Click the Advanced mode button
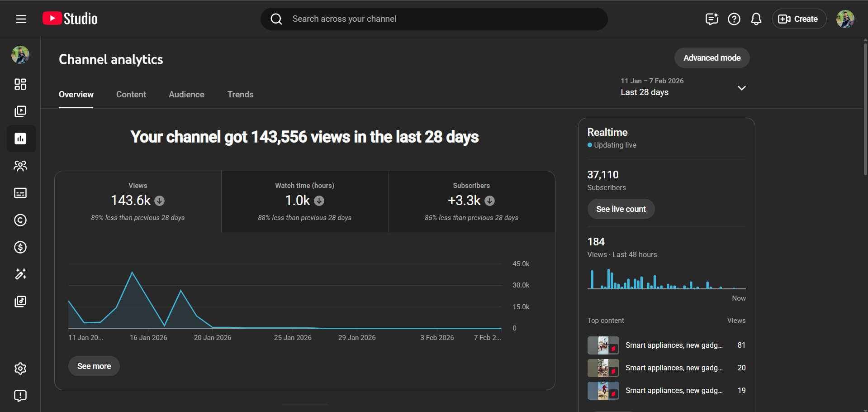Screen dimensions: 868x412 [x=711, y=58]
